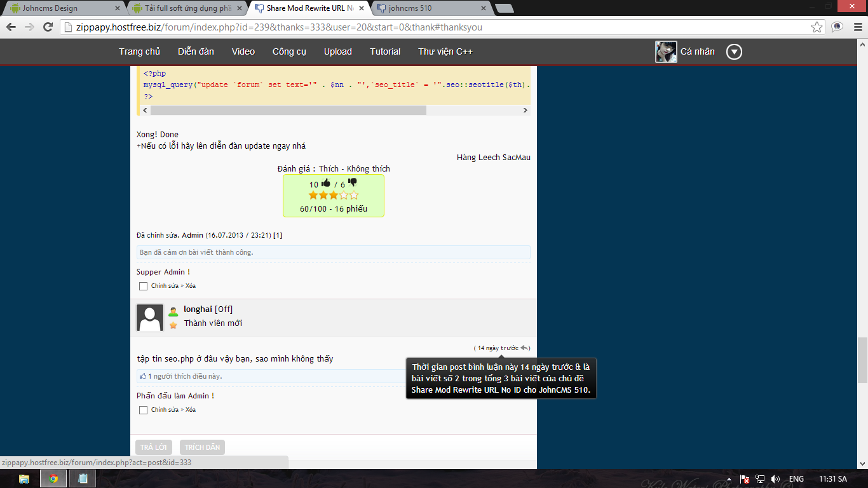Open the Video menu item
The height and width of the screenshot is (488, 868).
click(243, 51)
